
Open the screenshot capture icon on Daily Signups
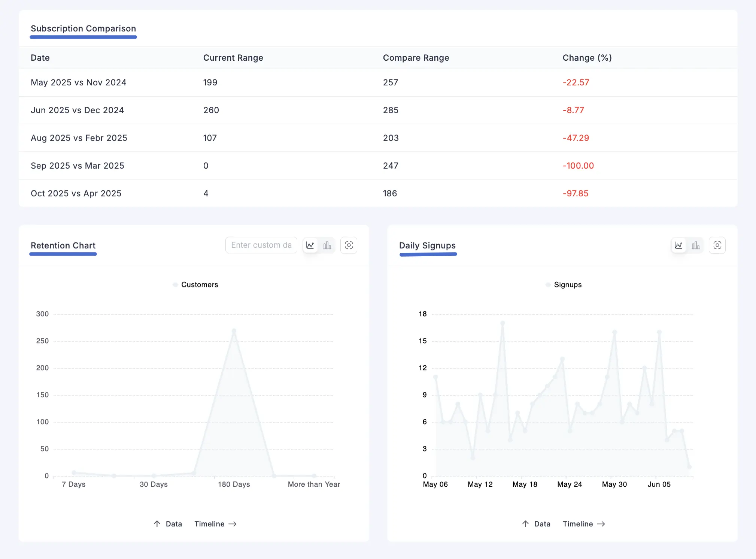[718, 245]
